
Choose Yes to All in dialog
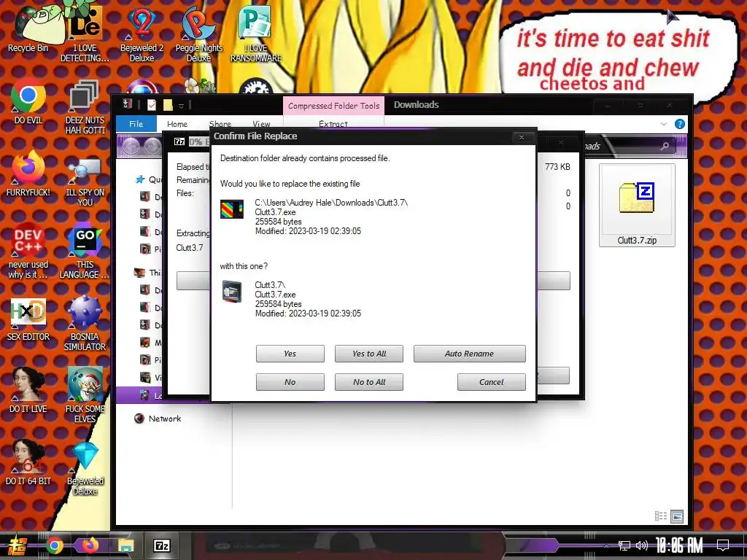point(368,354)
